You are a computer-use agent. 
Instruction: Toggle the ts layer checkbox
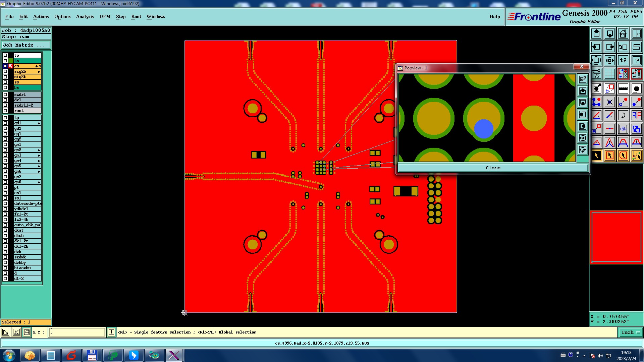point(5,61)
